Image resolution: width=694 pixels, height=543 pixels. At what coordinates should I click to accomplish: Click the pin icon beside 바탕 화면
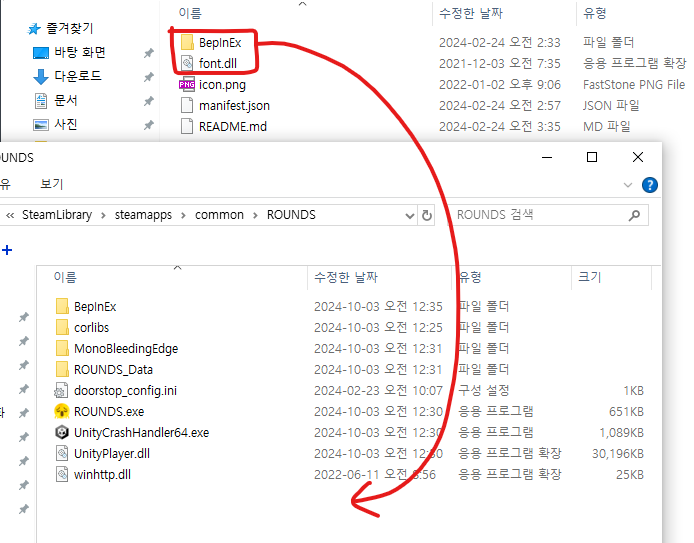click(x=148, y=53)
